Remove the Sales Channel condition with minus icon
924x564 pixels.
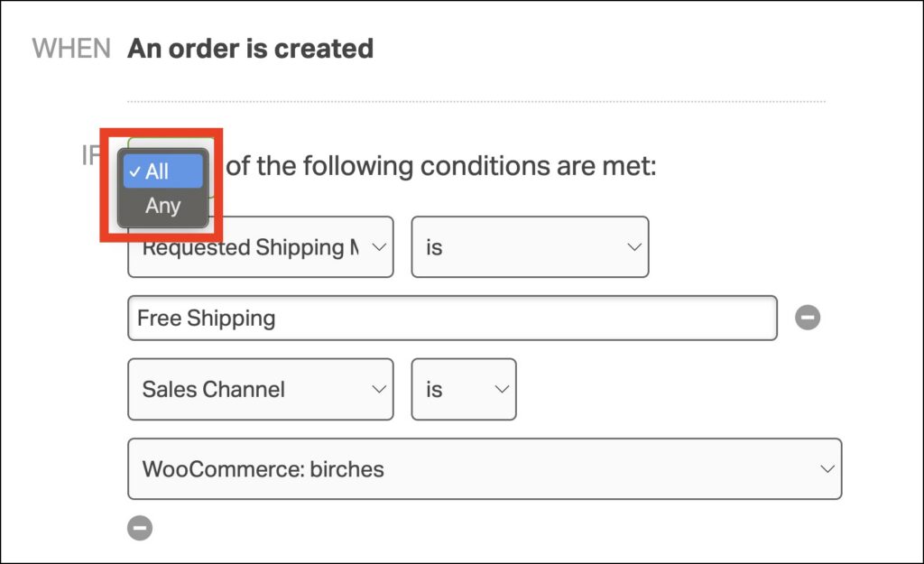140,528
